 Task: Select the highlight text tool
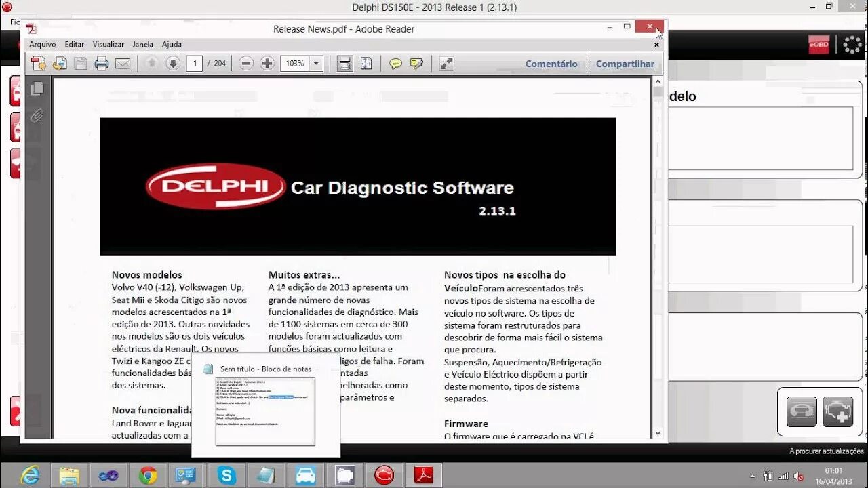pyautogui.click(x=416, y=64)
